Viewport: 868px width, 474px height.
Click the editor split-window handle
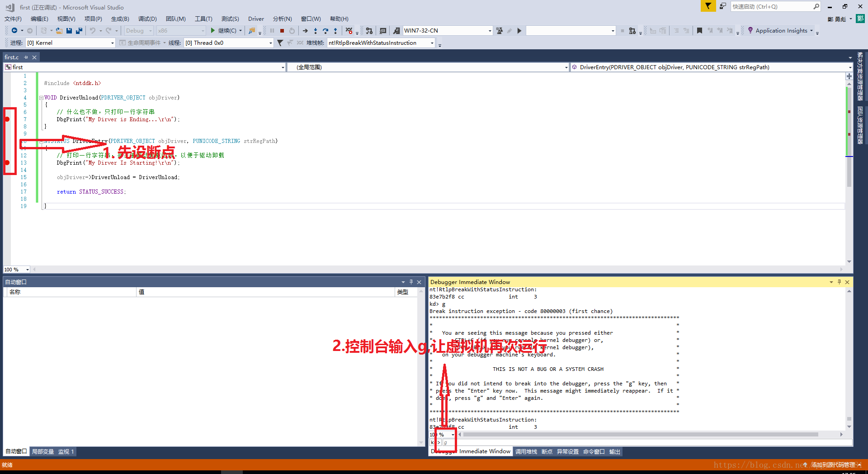tap(849, 76)
